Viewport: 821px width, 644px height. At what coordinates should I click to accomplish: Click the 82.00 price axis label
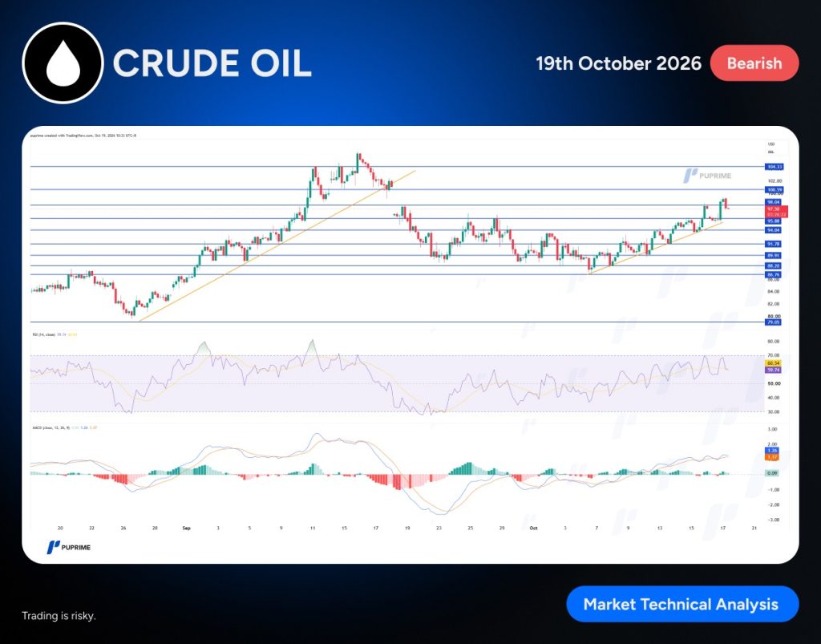click(x=774, y=304)
